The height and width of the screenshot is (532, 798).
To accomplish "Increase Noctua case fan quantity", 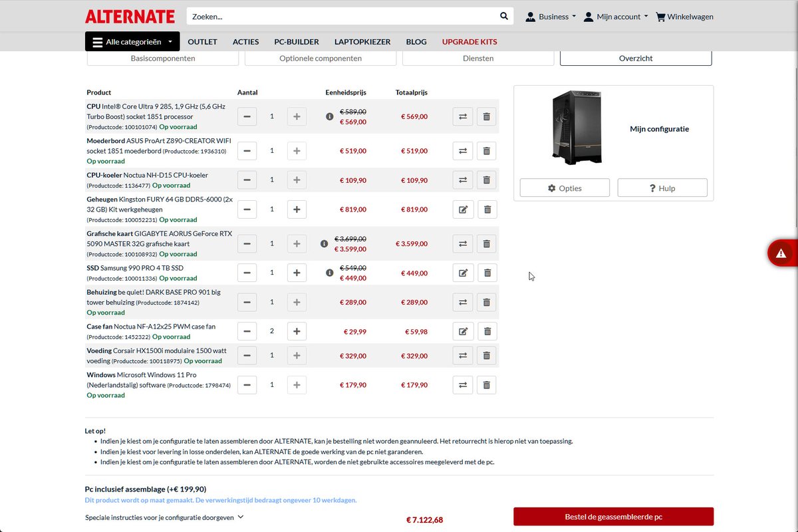I will (297, 331).
